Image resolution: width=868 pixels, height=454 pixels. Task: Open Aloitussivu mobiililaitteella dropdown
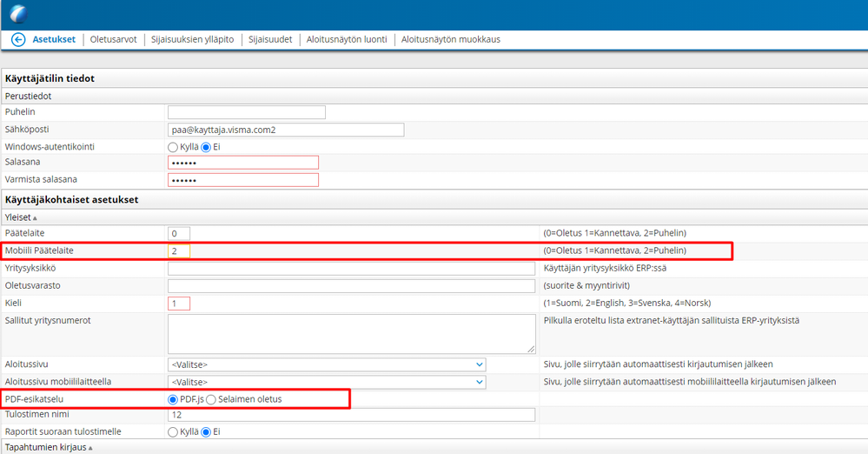pyautogui.click(x=327, y=382)
